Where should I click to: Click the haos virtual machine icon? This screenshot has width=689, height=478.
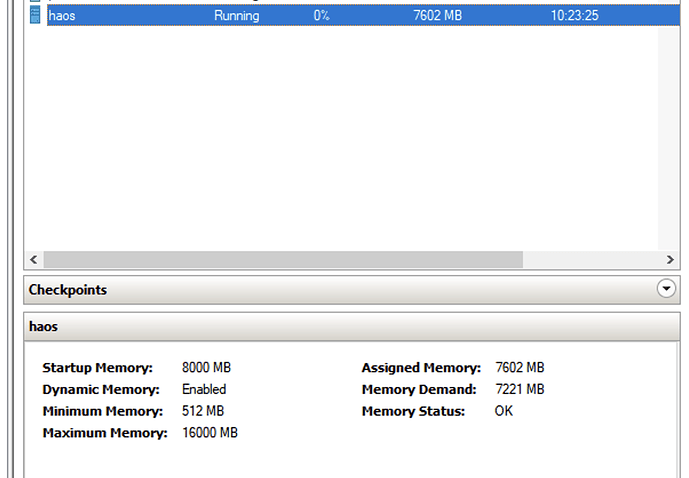point(35,15)
